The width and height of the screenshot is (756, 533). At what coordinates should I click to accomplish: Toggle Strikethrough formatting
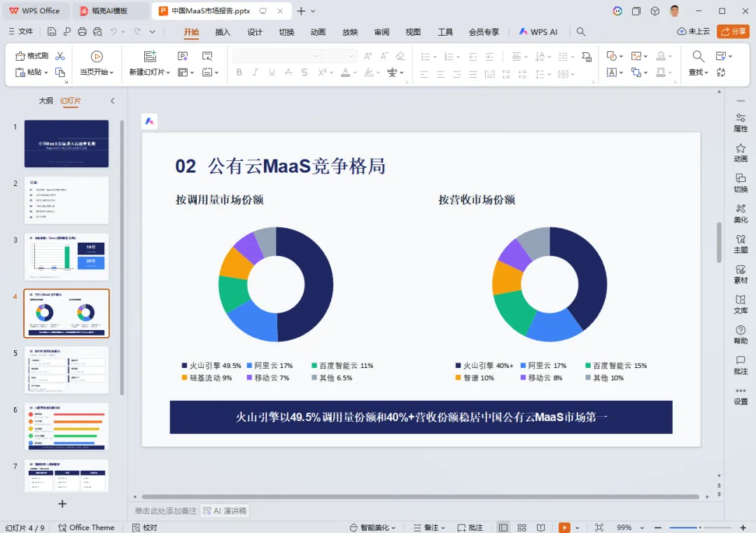click(x=288, y=72)
